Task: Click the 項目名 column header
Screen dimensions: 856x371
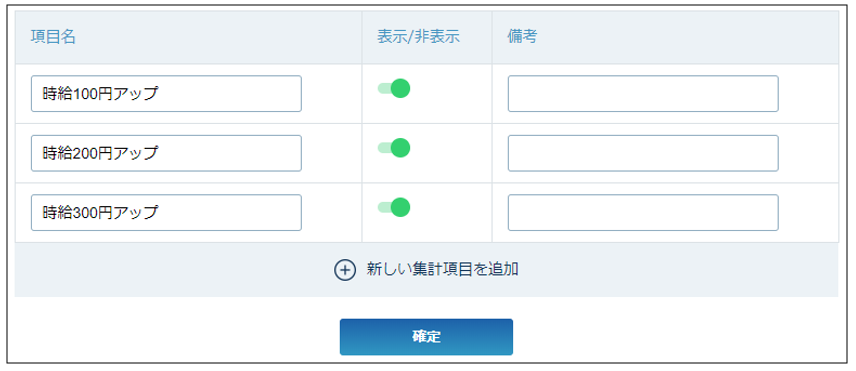Action: pyautogui.click(x=53, y=37)
